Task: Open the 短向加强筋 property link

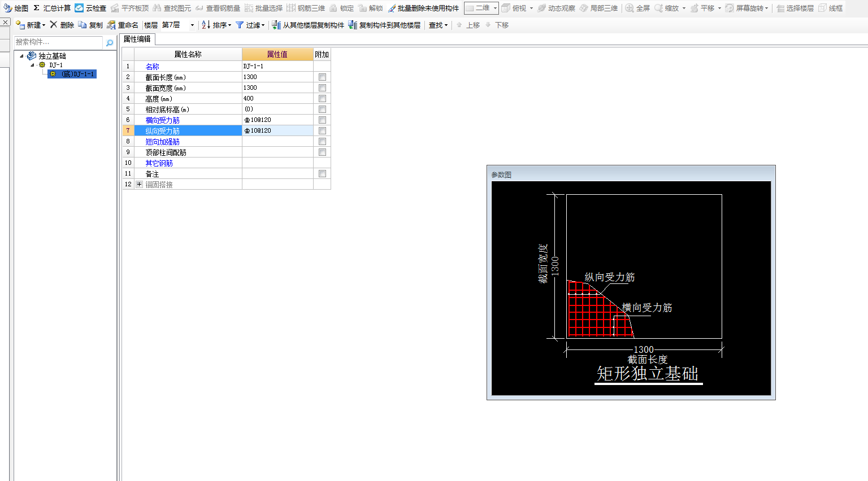Action: pos(163,141)
